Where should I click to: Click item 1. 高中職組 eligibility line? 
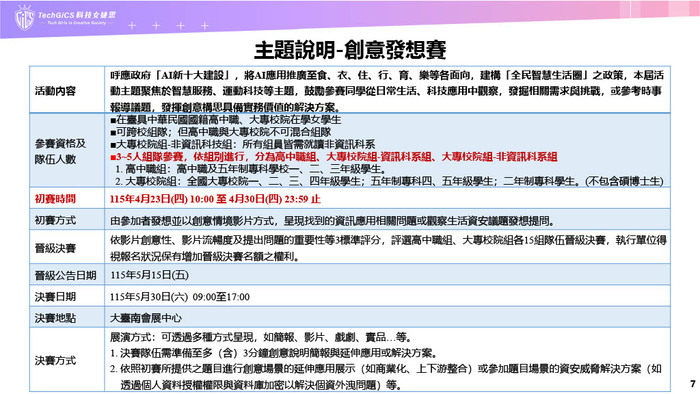tap(250, 169)
